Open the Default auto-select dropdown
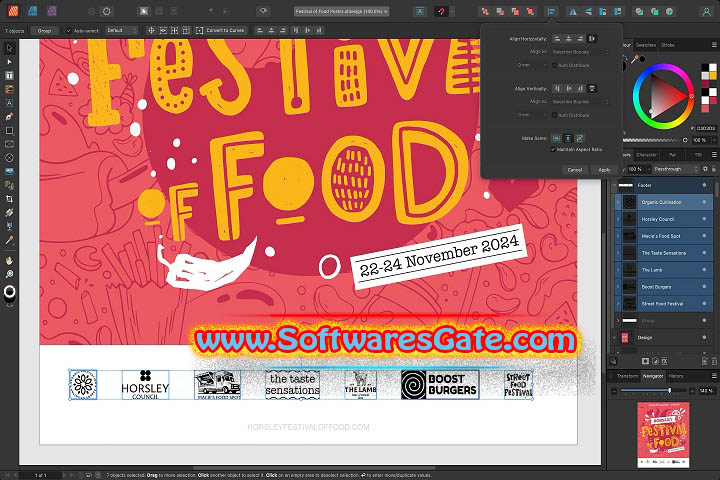 pos(122,31)
